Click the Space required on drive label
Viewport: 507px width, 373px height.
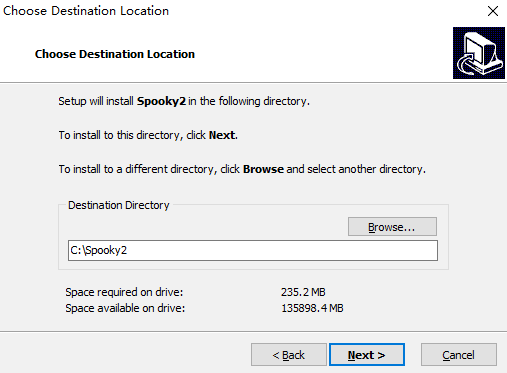tap(124, 292)
